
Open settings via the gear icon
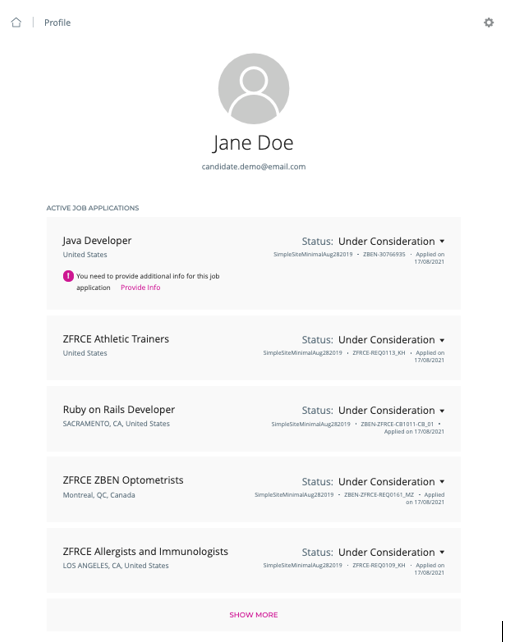coord(489,22)
